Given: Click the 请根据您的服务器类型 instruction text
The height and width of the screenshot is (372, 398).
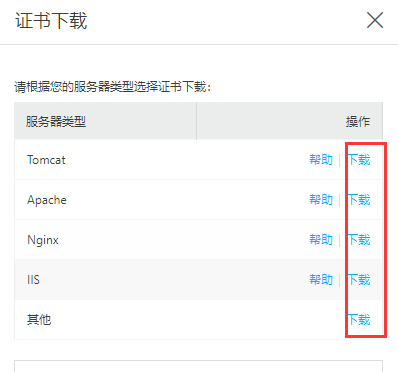Looking at the screenshot, I should (113, 87).
